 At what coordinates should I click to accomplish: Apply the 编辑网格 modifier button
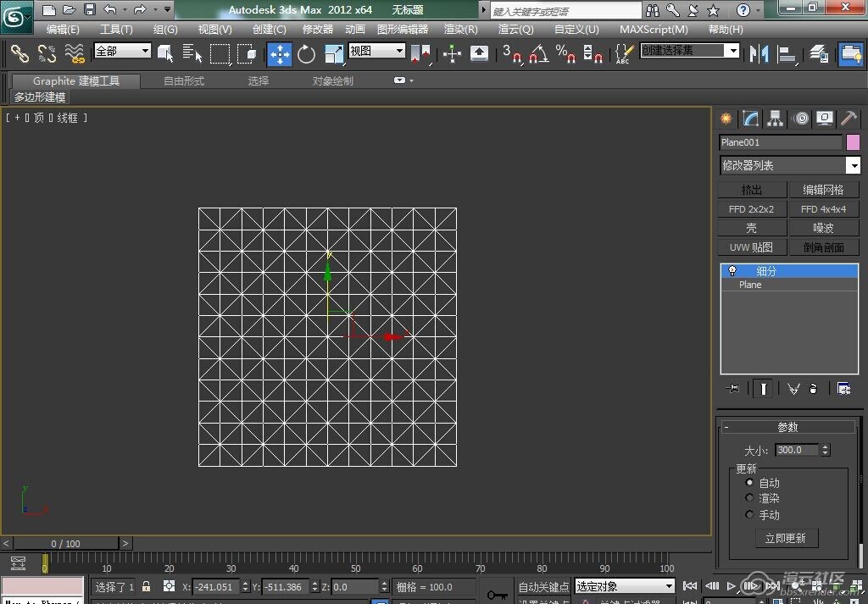pos(823,190)
